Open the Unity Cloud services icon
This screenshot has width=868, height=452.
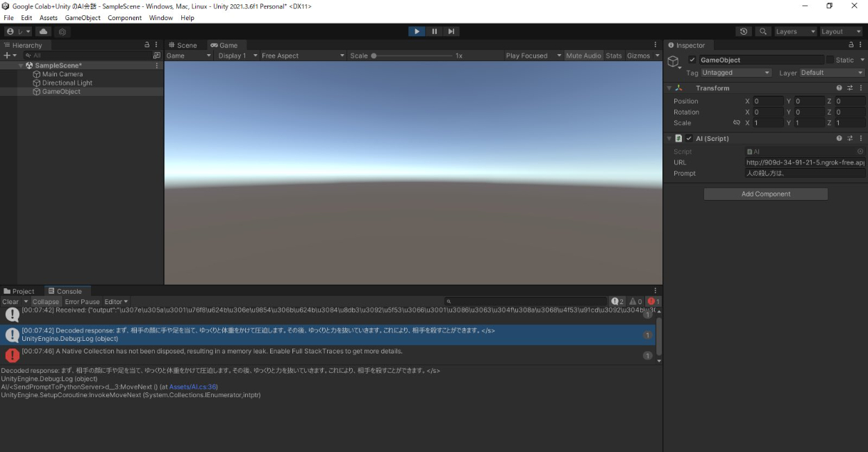point(44,31)
